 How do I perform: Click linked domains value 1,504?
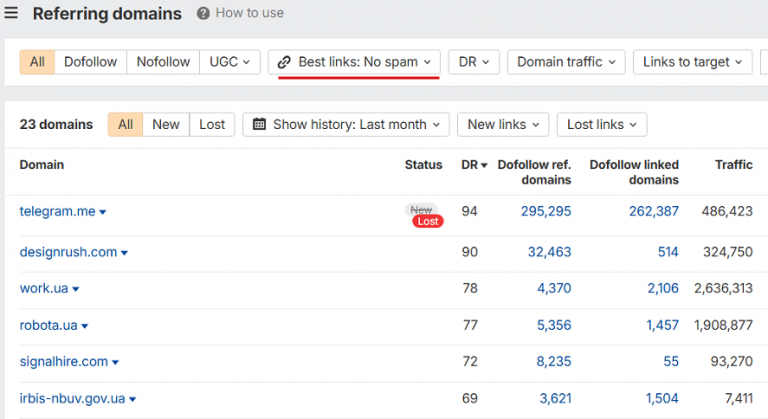coord(662,398)
